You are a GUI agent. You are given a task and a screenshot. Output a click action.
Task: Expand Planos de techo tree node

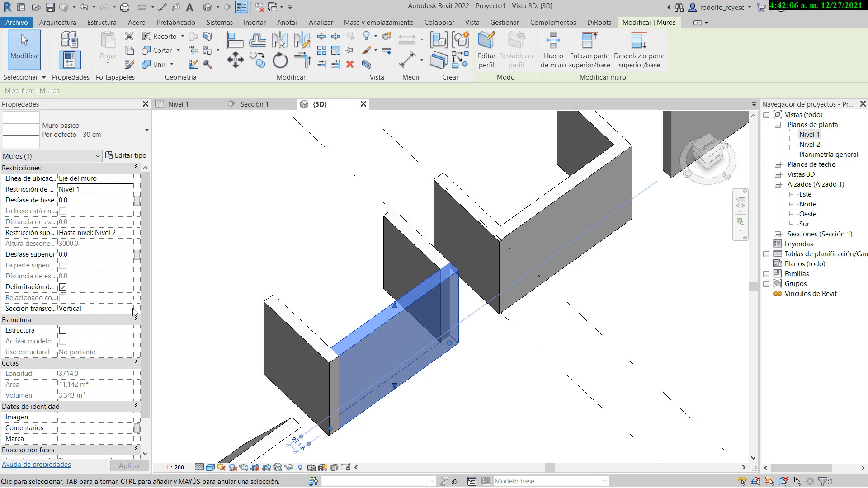tap(778, 164)
